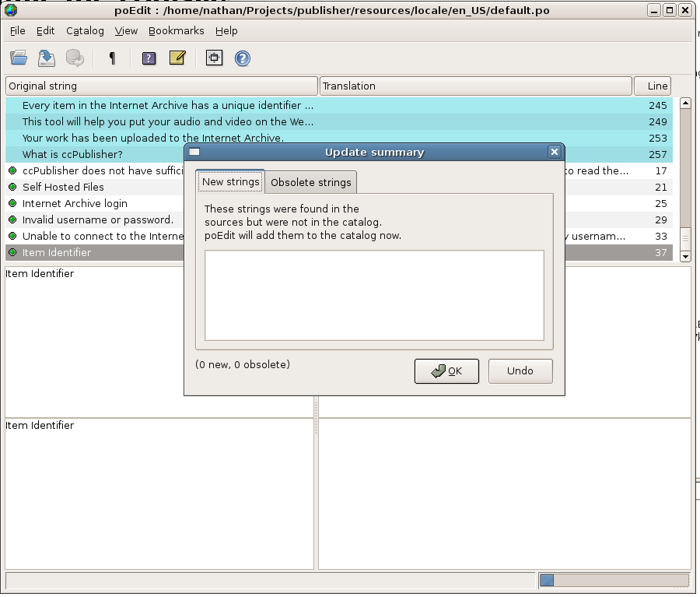Select row "Every item in the Internet Archive has a unique identifier"
The width and height of the screenshot is (700, 597).
pos(339,105)
